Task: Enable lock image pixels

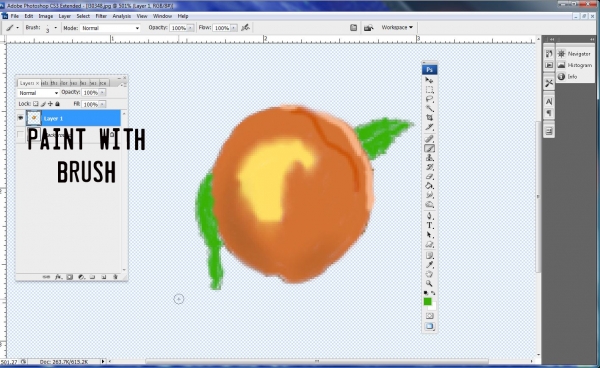Action: 43,104
